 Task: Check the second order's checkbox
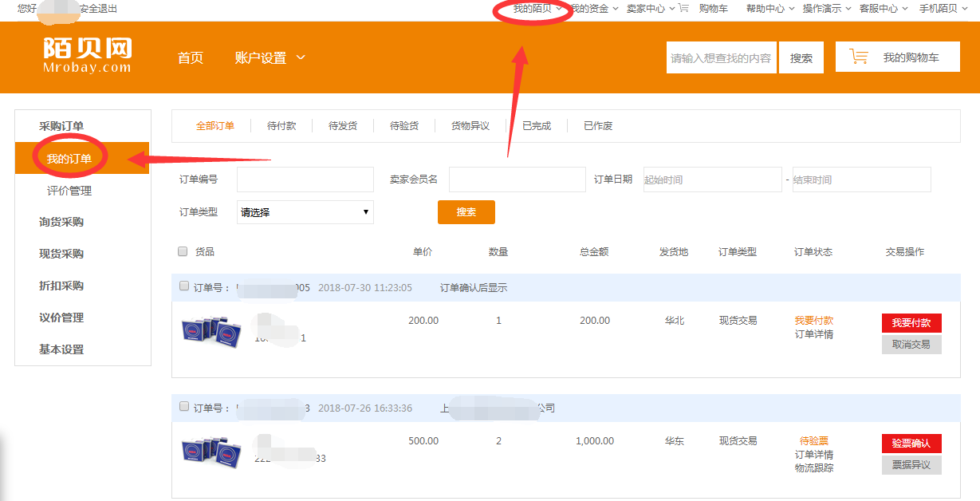tap(184, 407)
